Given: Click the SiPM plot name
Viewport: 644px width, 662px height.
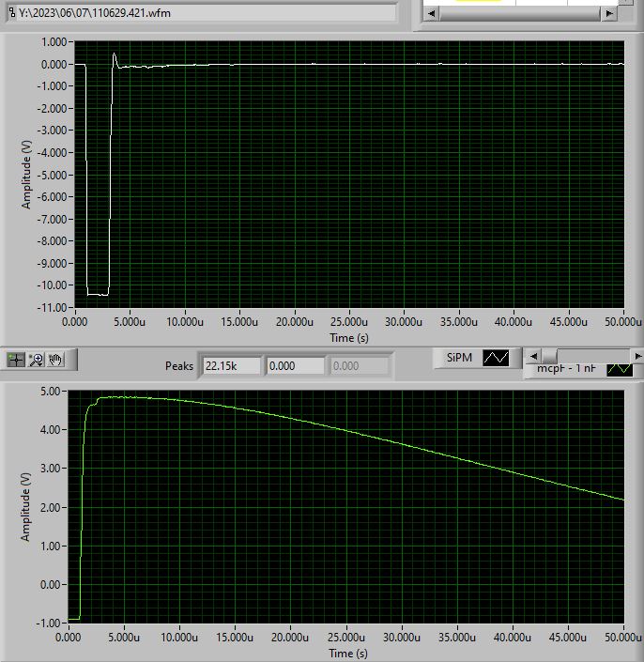Looking at the screenshot, I should tap(459, 358).
